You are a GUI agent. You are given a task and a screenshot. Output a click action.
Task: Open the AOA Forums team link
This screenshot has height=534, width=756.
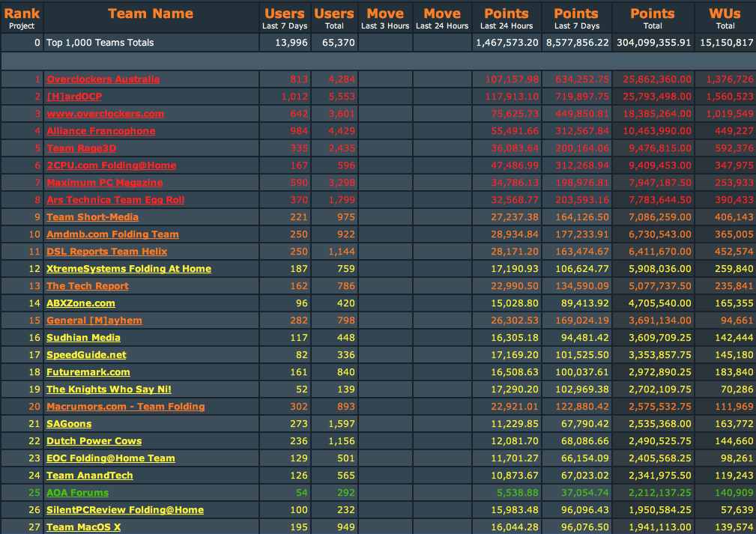(x=78, y=493)
